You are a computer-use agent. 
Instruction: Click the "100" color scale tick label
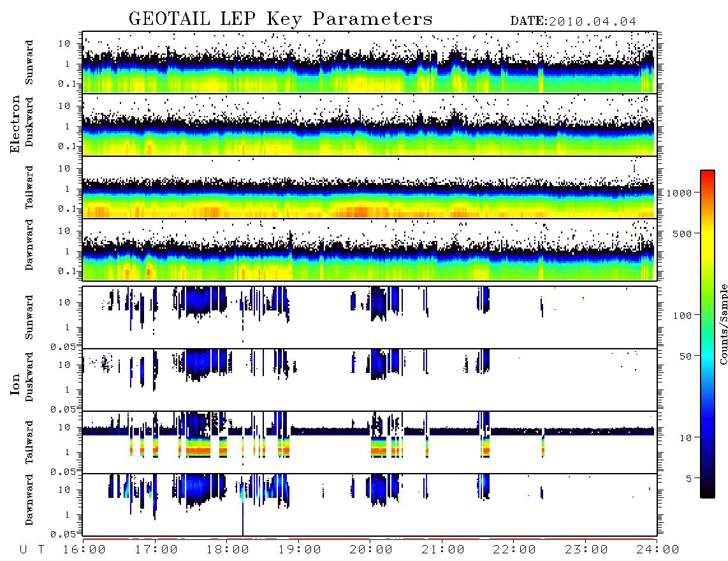(683, 316)
